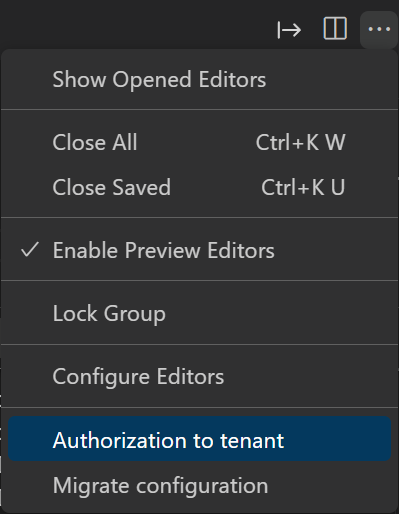The width and height of the screenshot is (399, 514).
Task: Click the arrow-to-bar icon in the editor toolbar
Action: (x=289, y=30)
